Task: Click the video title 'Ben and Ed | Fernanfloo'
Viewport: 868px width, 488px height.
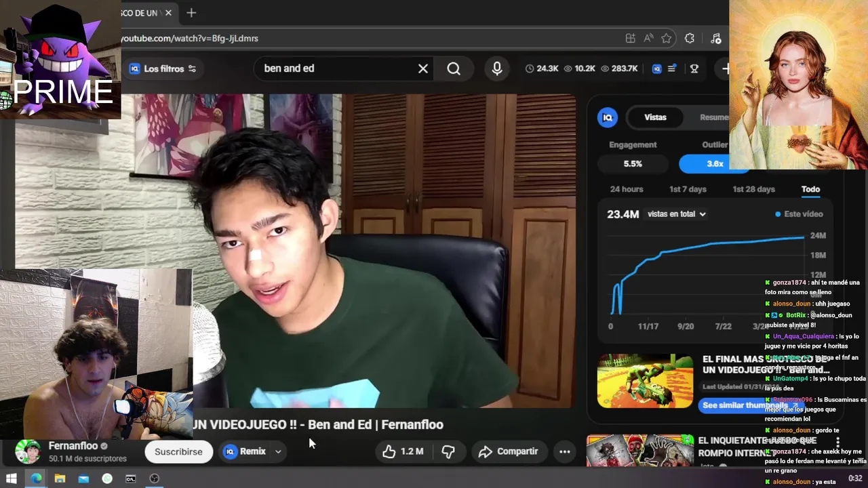Action: click(375, 425)
